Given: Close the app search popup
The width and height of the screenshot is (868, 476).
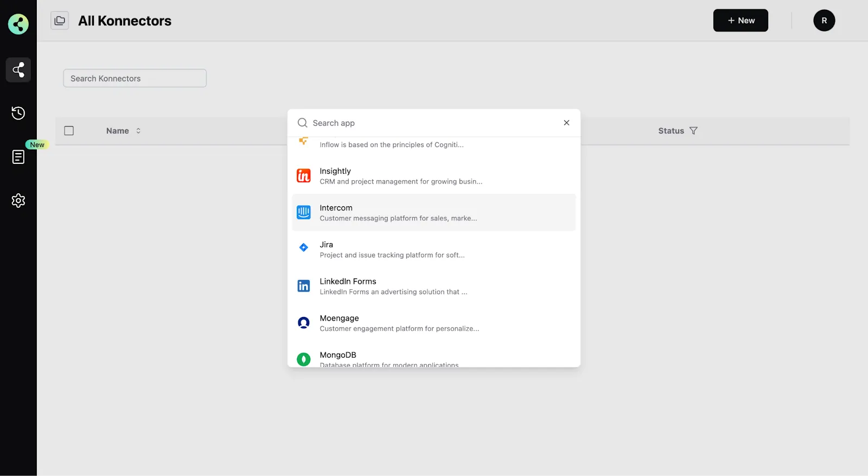Looking at the screenshot, I should coord(566,123).
